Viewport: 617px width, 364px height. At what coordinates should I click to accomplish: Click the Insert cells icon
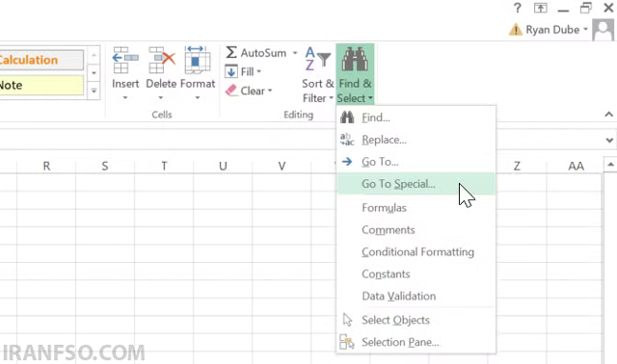tap(125, 60)
